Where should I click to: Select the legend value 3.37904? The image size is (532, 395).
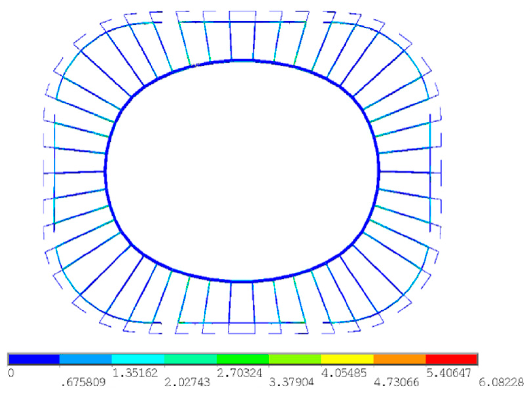[x=292, y=382]
